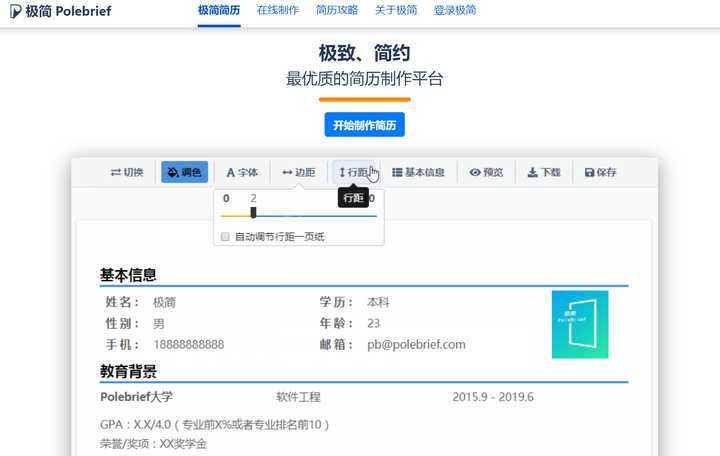This screenshot has height=456, width=720.
Task: Click the education value 本科
Action: point(378,302)
